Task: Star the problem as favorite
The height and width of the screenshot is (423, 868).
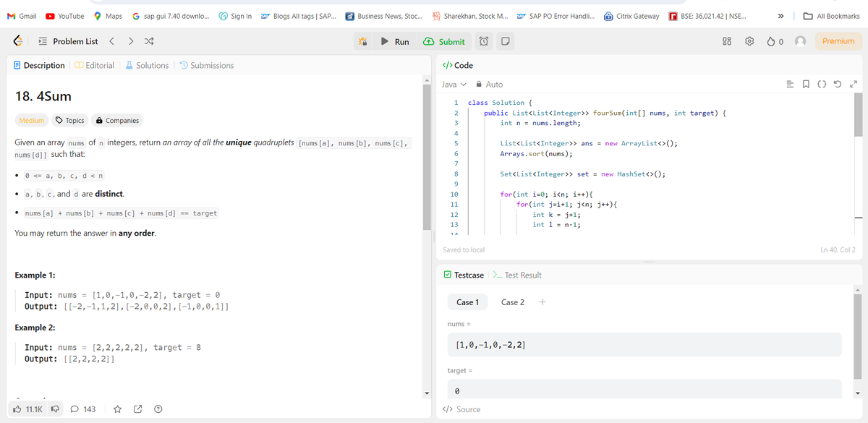Action: (x=116, y=409)
